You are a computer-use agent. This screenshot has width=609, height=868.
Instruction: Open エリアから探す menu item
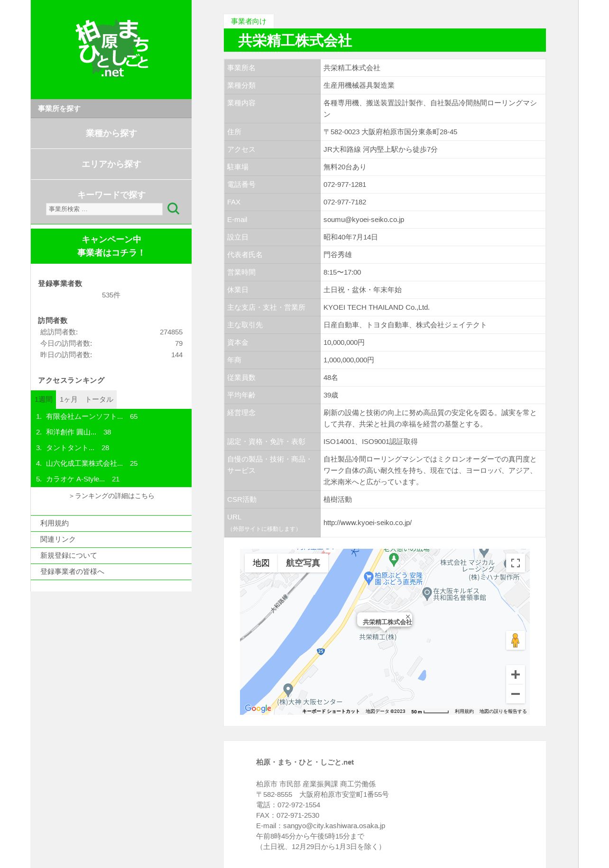pyautogui.click(x=111, y=164)
